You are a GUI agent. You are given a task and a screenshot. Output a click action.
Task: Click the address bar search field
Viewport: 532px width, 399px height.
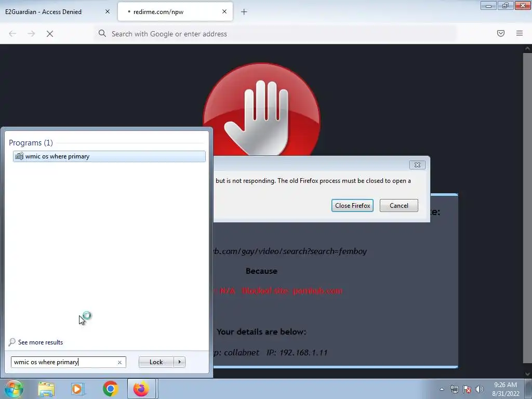click(x=275, y=34)
